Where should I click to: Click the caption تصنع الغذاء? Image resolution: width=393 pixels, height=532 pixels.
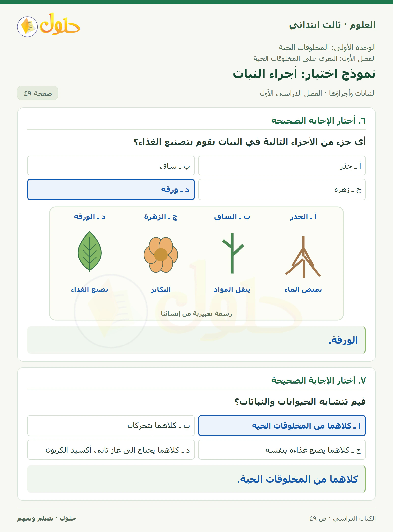pos(90,289)
